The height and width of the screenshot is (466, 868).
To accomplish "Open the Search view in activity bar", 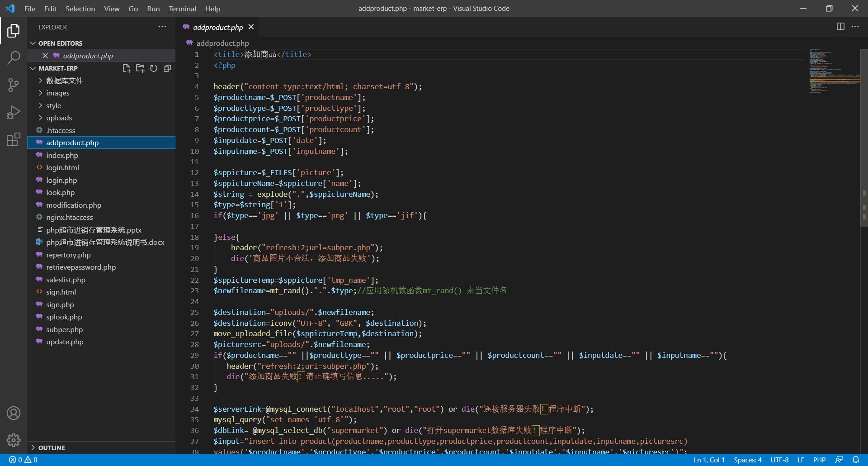I will pyautogui.click(x=14, y=57).
